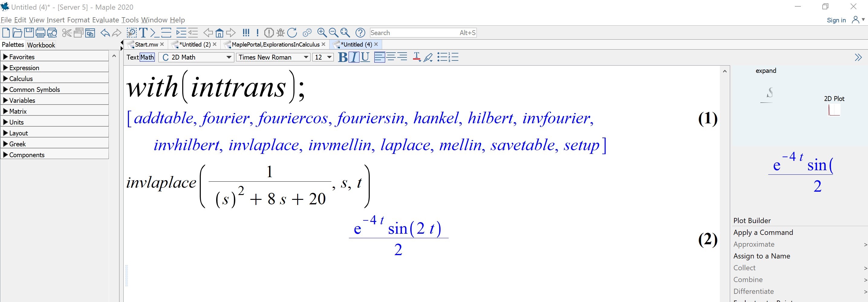The image size is (868, 302).
Task: Toggle underline formatting
Action: 365,57
